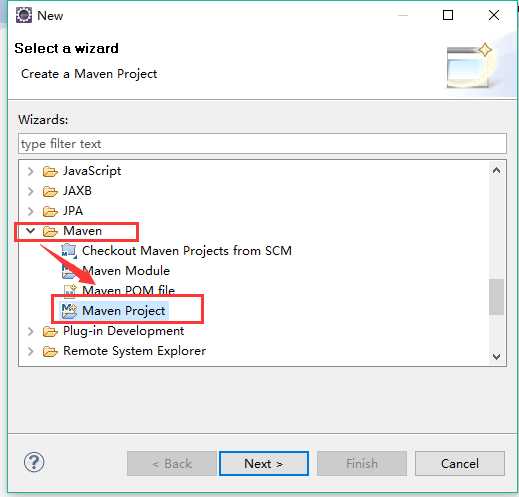Click the Next button

point(264,463)
